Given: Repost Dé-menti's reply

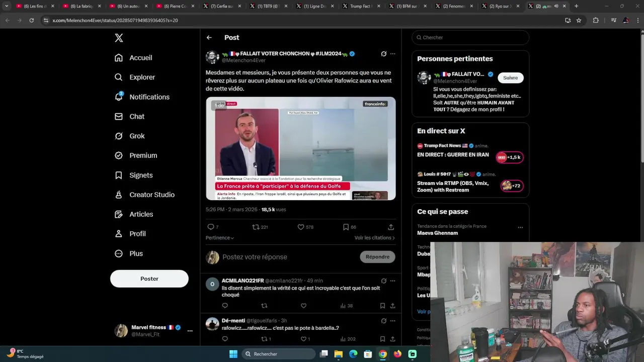Looking at the screenshot, I should 266,339.
